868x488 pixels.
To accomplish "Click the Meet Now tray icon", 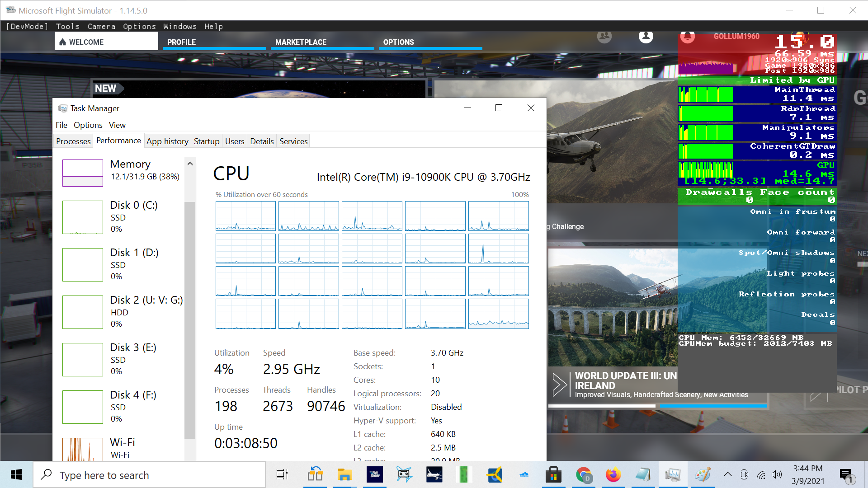I will pos(744,474).
